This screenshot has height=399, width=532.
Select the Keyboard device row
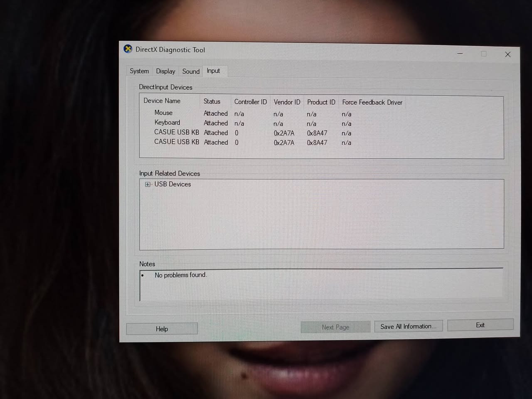click(167, 123)
